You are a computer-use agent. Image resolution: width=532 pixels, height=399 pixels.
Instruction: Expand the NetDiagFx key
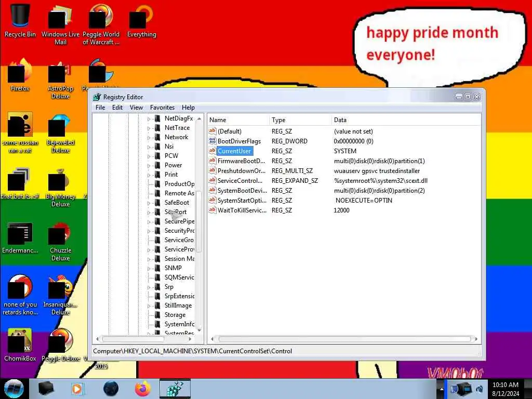click(149, 119)
